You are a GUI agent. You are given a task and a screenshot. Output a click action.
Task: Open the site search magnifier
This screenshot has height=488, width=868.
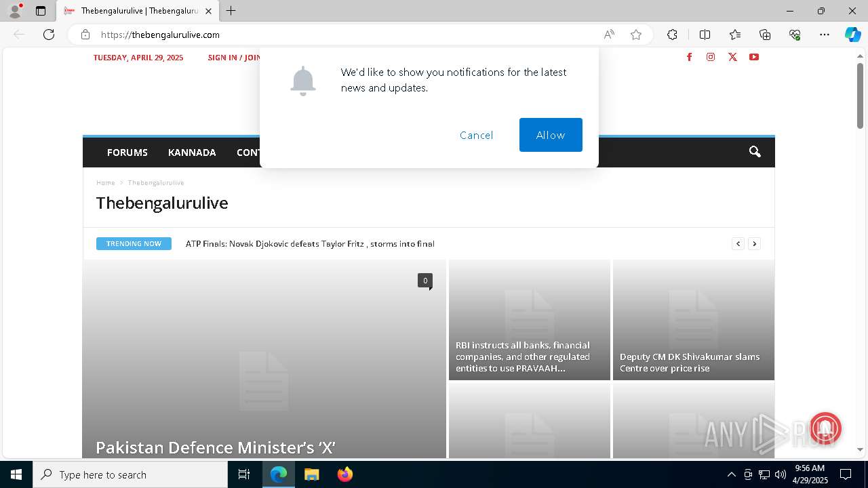pyautogui.click(x=755, y=152)
